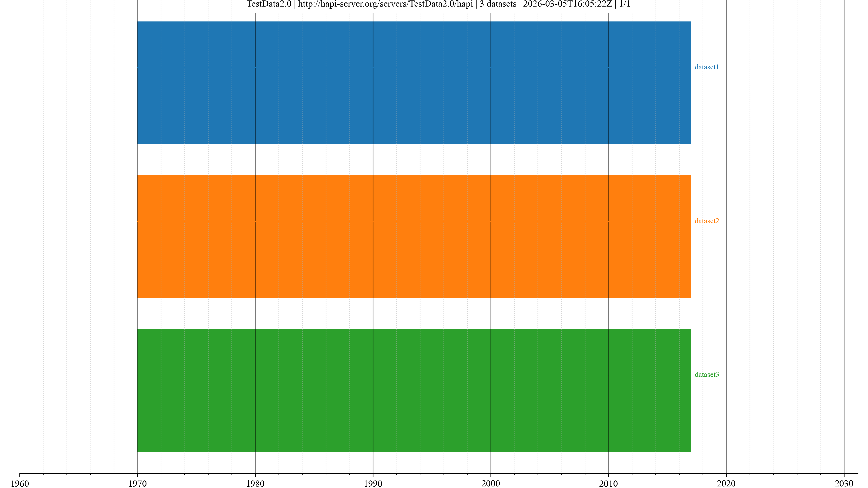
Task: Click the '3 datasets' text in title
Action: (x=498, y=4)
